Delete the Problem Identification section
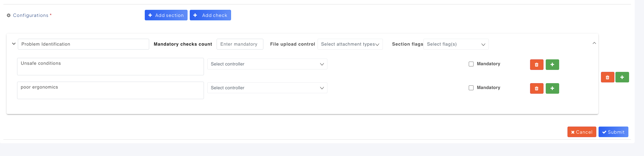Image resolution: width=644 pixels, height=156 pixels. pos(607,77)
